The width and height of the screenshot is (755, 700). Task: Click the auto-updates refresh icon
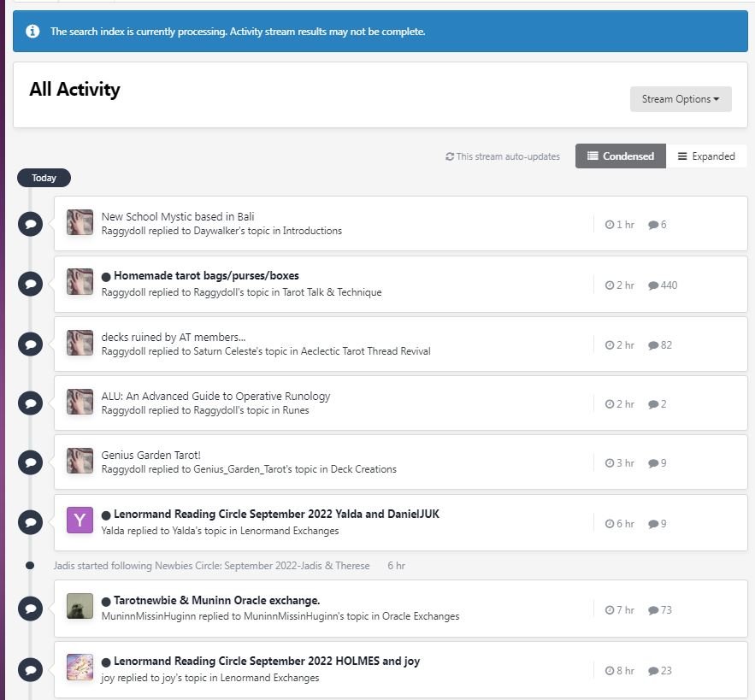(x=450, y=157)
